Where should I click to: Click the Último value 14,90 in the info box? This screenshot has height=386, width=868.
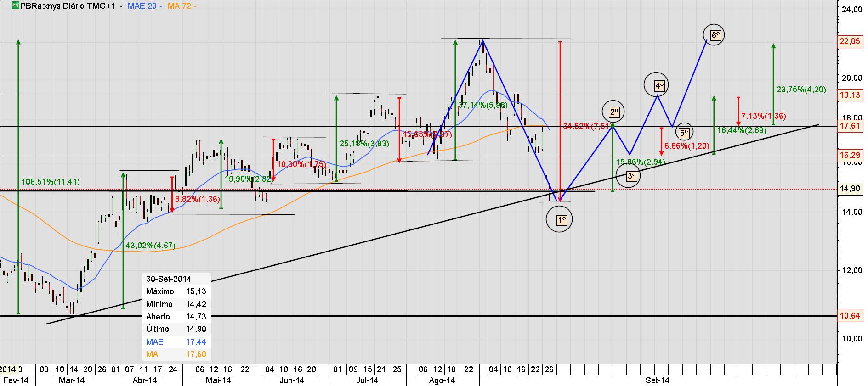coord(196,329)
